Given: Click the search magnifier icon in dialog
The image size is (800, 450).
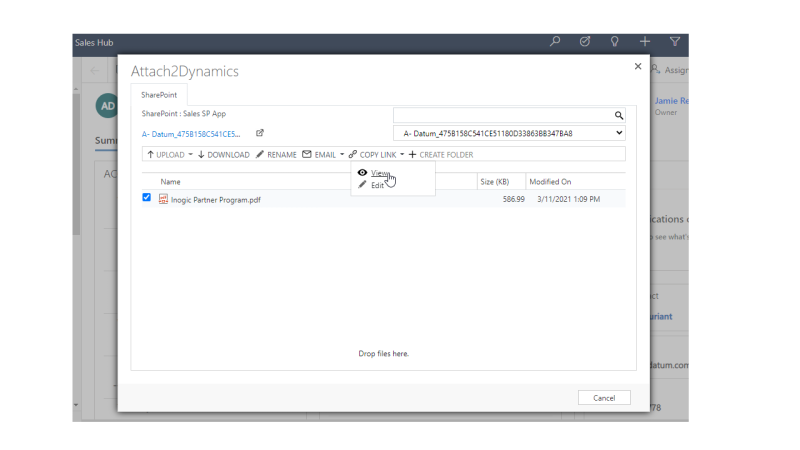Looking at the screenshot, I should 619,116.
